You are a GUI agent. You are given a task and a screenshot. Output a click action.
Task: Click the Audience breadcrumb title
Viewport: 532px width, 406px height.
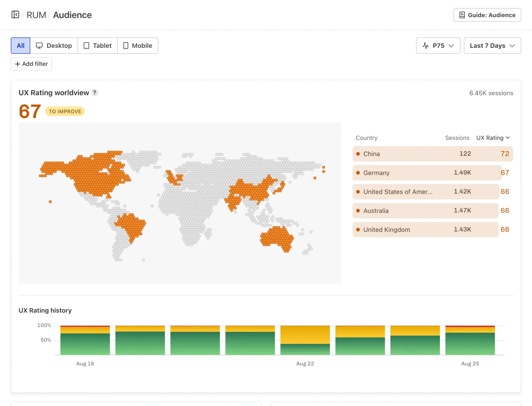click(72, 15)
